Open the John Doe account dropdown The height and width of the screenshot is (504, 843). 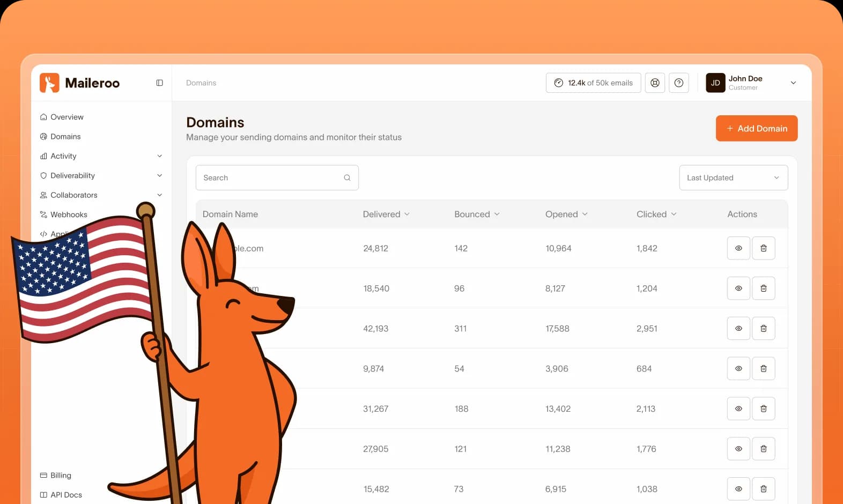793,83
